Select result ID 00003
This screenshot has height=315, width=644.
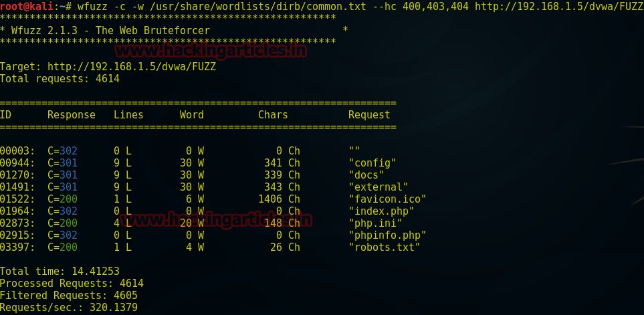tap(17, 150)
